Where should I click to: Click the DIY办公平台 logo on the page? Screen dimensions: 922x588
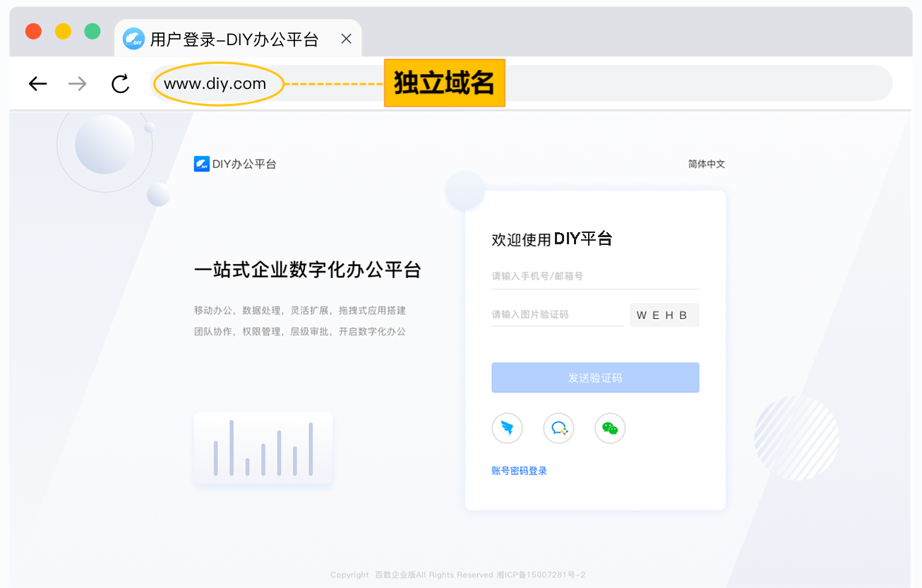(235, 164)
